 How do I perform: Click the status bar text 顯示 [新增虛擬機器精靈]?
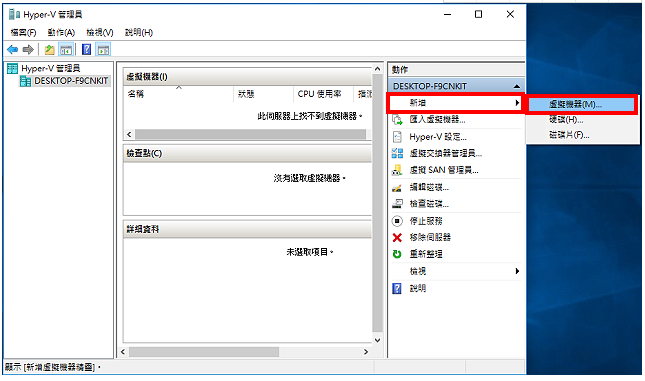click(x=53, y=367)
